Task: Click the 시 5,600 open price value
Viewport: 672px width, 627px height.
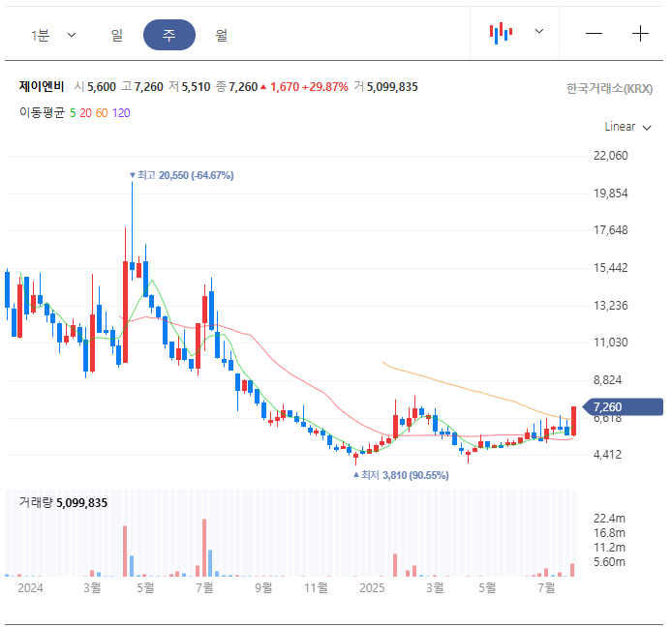Action: 95,87
